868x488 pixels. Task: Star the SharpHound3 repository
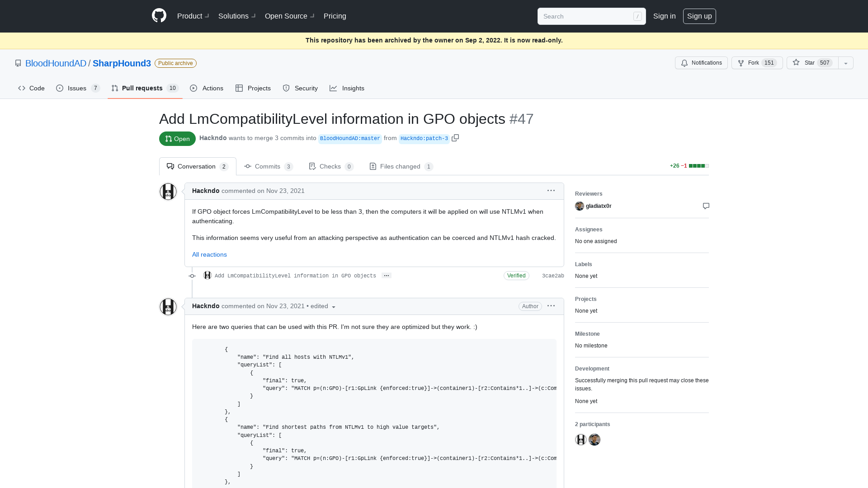click(x=812, y=63)
